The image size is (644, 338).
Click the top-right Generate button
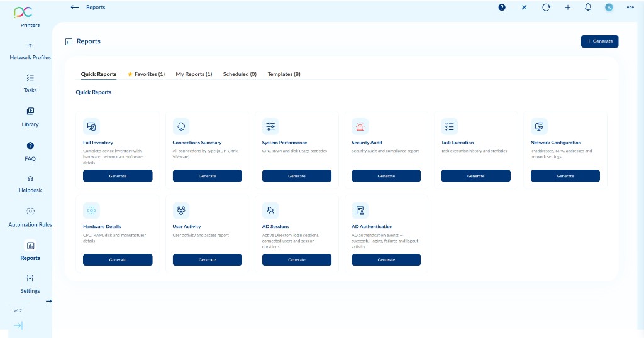click(x=599, y=41)
